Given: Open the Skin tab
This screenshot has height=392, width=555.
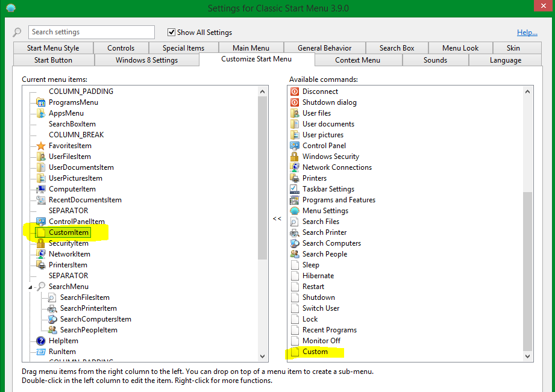Looking at the screenshot, I should (513, 48).
